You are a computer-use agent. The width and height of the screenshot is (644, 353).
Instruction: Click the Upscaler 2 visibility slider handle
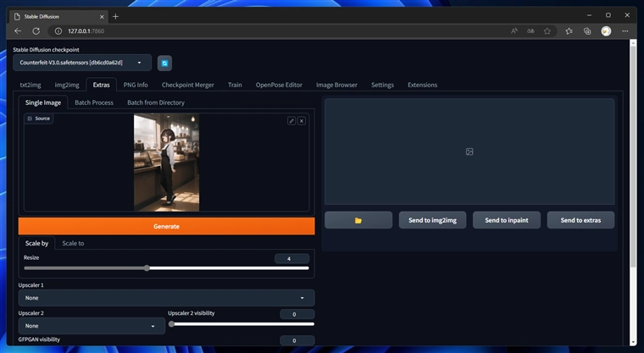click(x=172, y=324)
